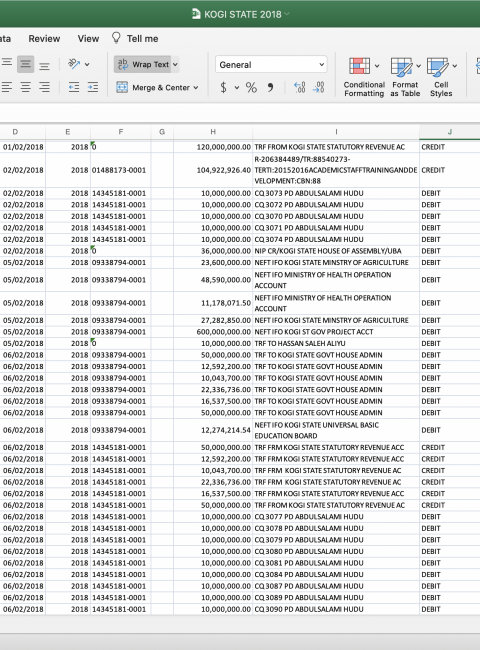Select column H header
The image size is (480, 650).
tap(213, 132)
